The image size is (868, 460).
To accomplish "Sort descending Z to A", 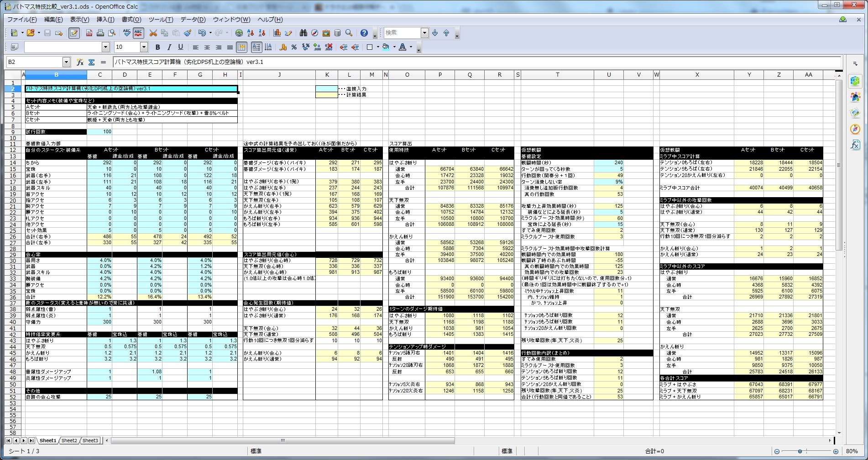I will (x=262, y=33).
